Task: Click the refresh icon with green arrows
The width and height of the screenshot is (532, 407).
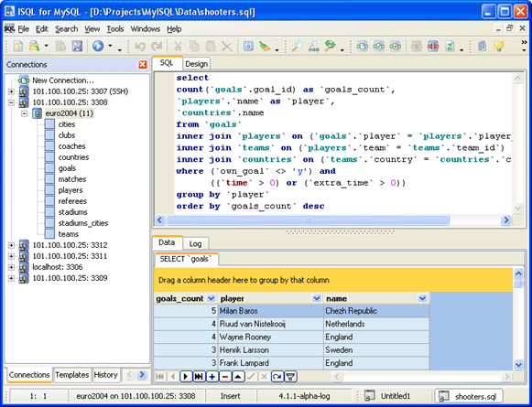Action: click(x=450, y=46)
